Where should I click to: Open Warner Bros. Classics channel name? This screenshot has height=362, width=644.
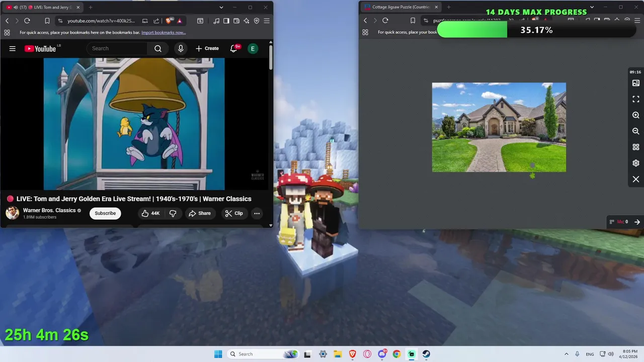pos(49,210)
